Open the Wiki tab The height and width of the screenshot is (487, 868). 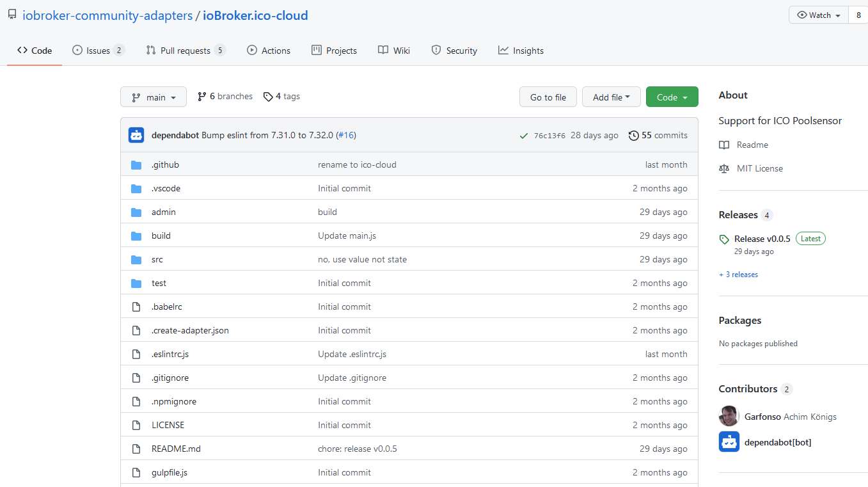click(394, 51)
